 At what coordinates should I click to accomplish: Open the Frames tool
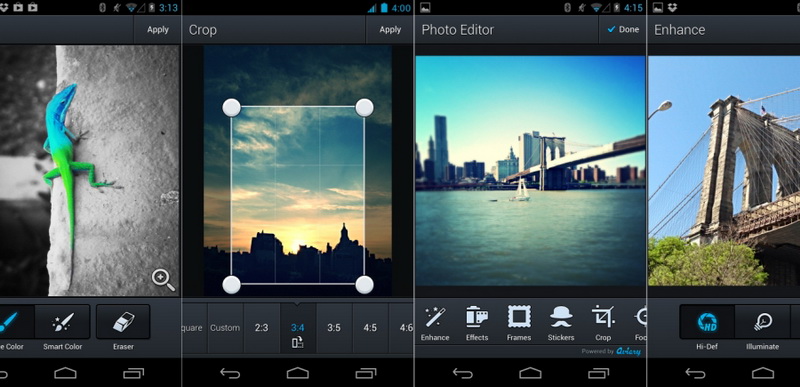[519, 323]
